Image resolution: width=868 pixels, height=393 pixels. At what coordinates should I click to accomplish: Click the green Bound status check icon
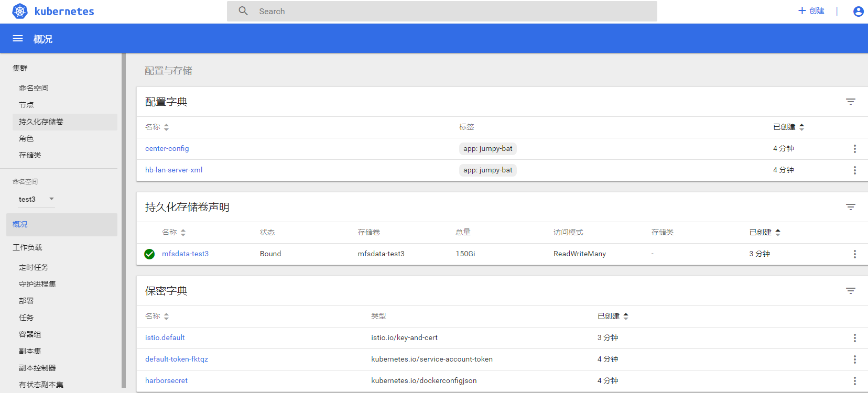[149, 254]
